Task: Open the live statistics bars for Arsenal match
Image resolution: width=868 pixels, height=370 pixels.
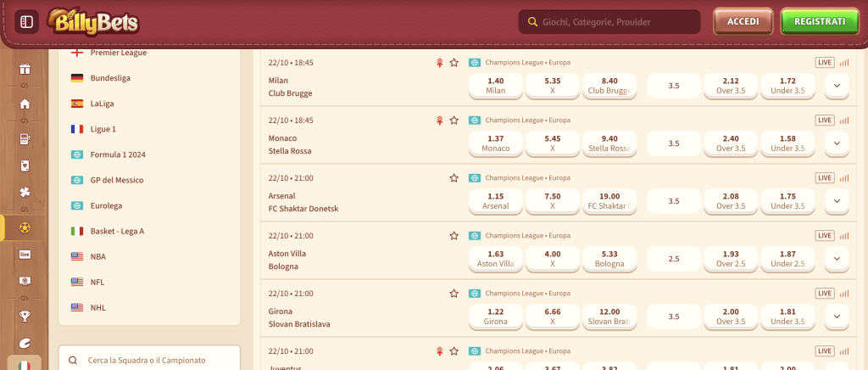Action: [x=843, y=178]
